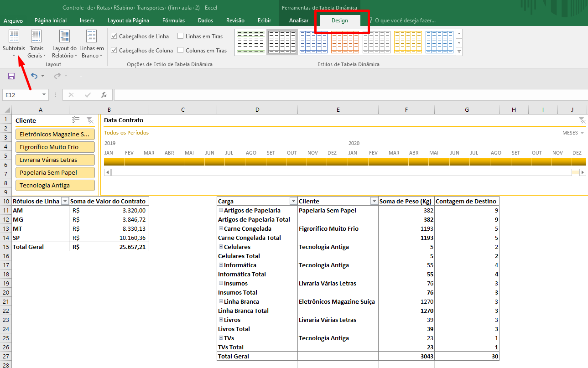Viewport: 588px width, 368px height.
Task: Open the undo history dropdown arrow
Action: pyautogui.click(x=42, y=76)
